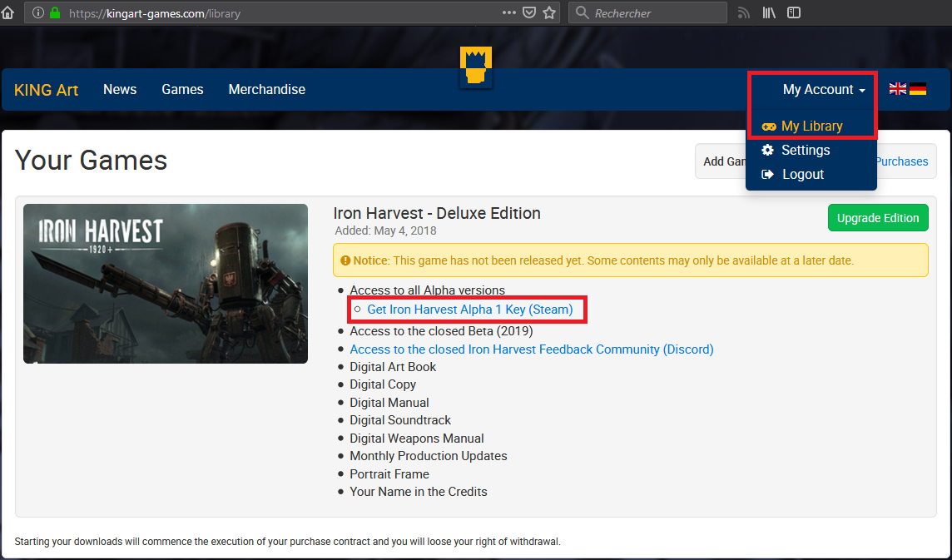Click the Portrait Frame item
The image size is (952, 560).
[389, 474]
